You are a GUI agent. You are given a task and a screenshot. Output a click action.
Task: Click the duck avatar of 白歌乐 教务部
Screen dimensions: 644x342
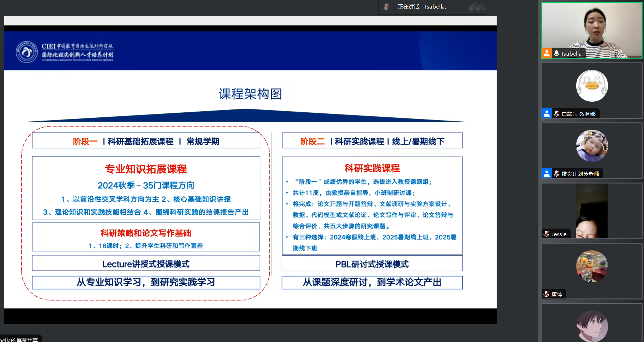tap(592, 86)
